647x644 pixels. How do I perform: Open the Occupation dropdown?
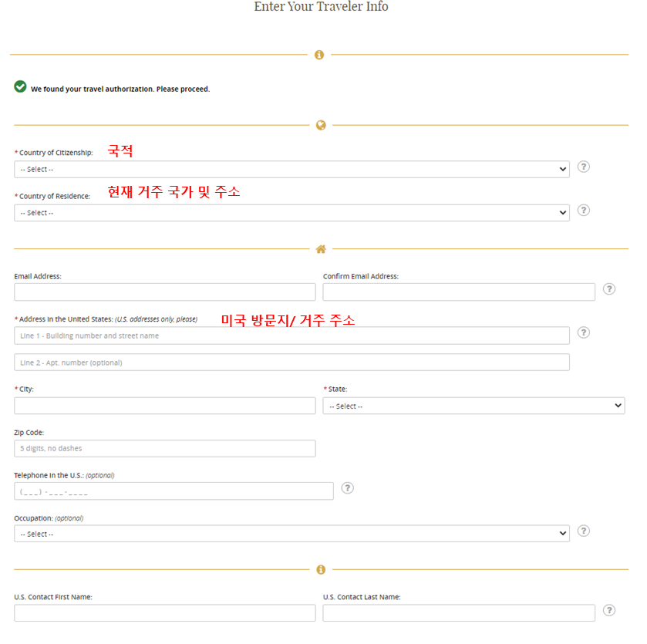click(x=291, y=534)
